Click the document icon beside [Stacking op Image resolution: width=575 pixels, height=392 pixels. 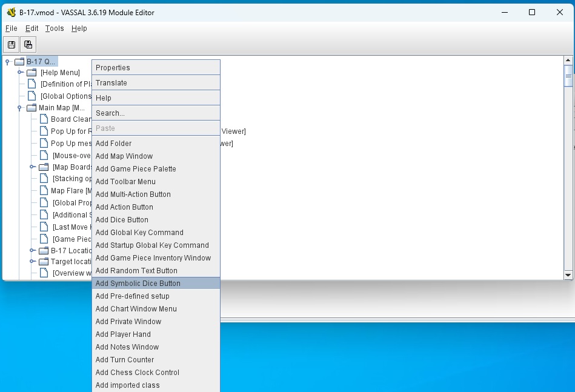44,179
